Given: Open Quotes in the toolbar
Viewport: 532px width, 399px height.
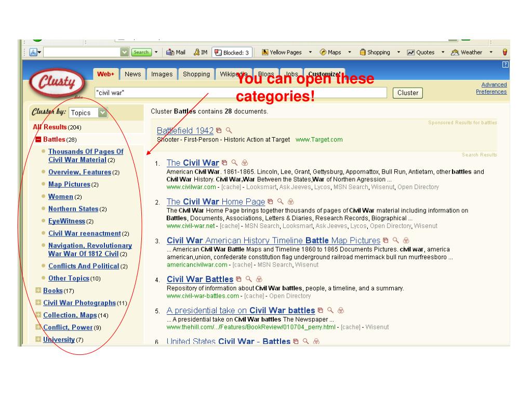Looking at the screenshot, I should point(421,52).
